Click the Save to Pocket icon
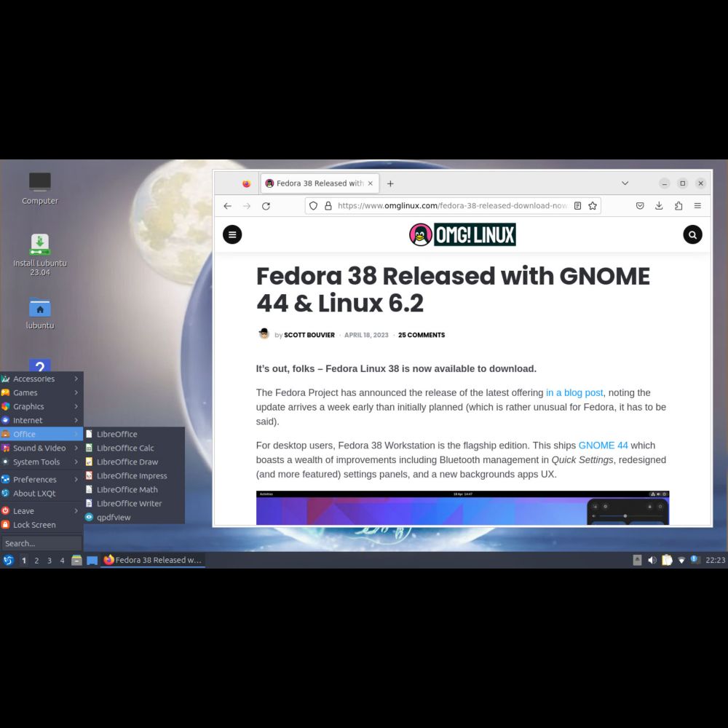Screen dimensions: 728x728 click(640, 206)
